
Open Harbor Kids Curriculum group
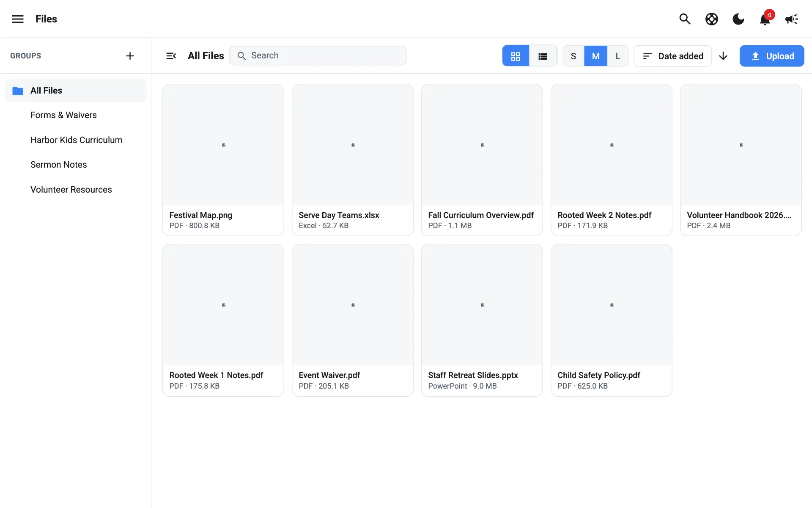click(76, 140)
